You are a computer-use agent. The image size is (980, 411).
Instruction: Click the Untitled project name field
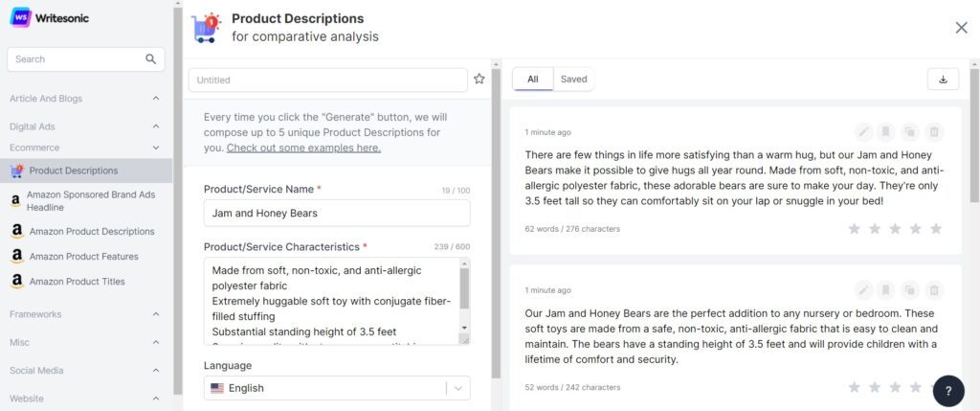(x=327, y=80)
